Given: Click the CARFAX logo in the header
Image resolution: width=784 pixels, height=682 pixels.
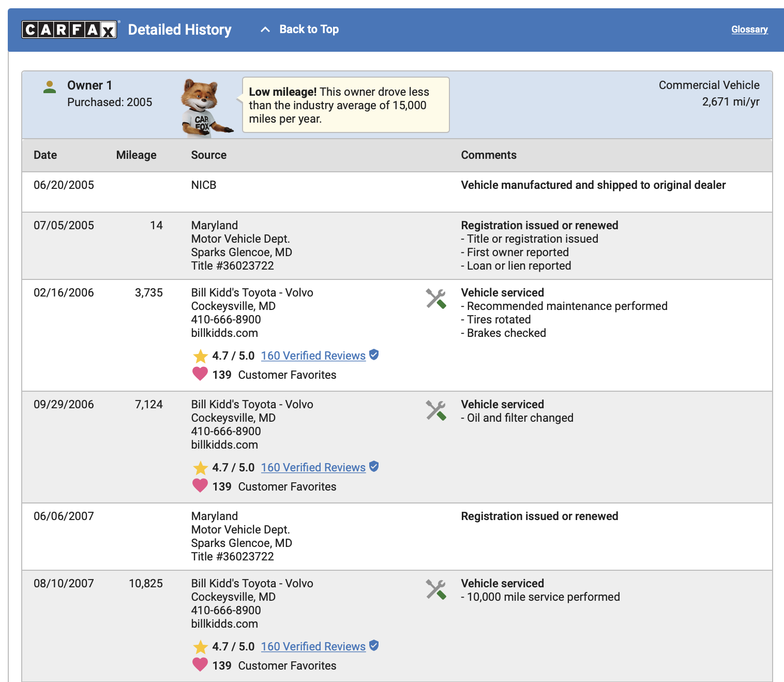Looking at the screenshot, I should click(x=70, y=29).
